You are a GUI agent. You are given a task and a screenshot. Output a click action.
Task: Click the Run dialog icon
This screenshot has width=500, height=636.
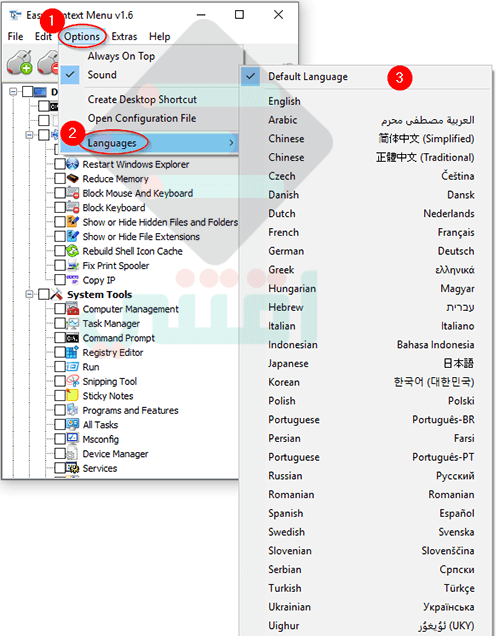73,367
